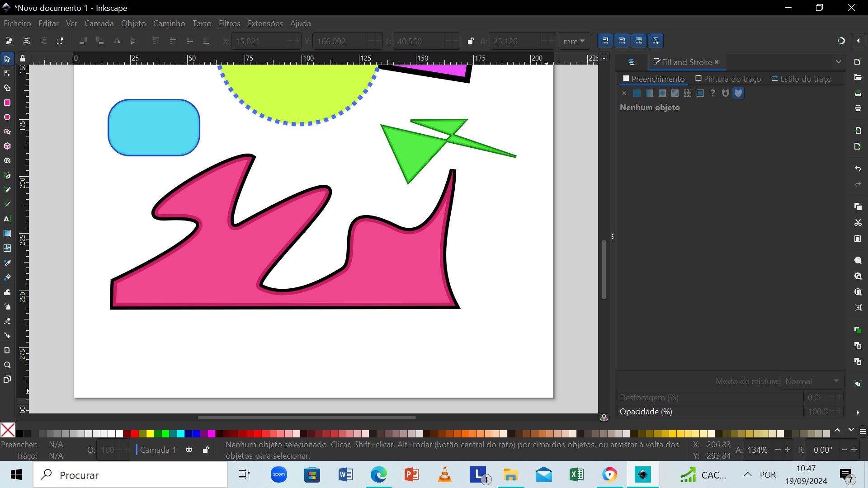Rotate selection 90 degrees counter-clockwise

[x=83, y=41]
